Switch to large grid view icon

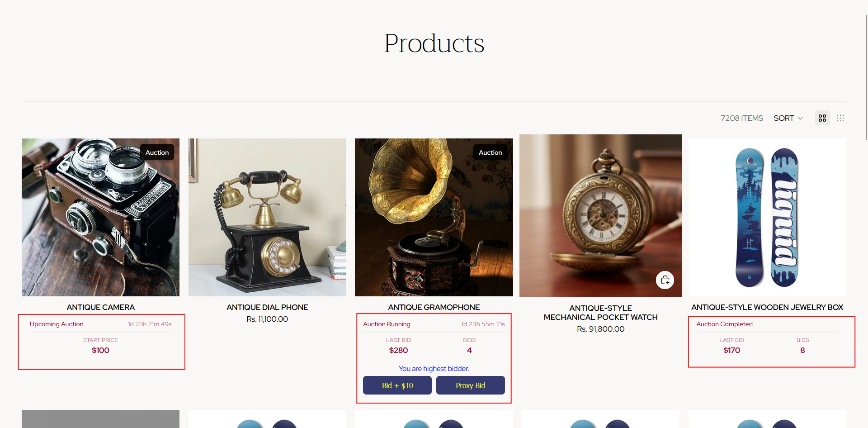(x=822, y=118)
